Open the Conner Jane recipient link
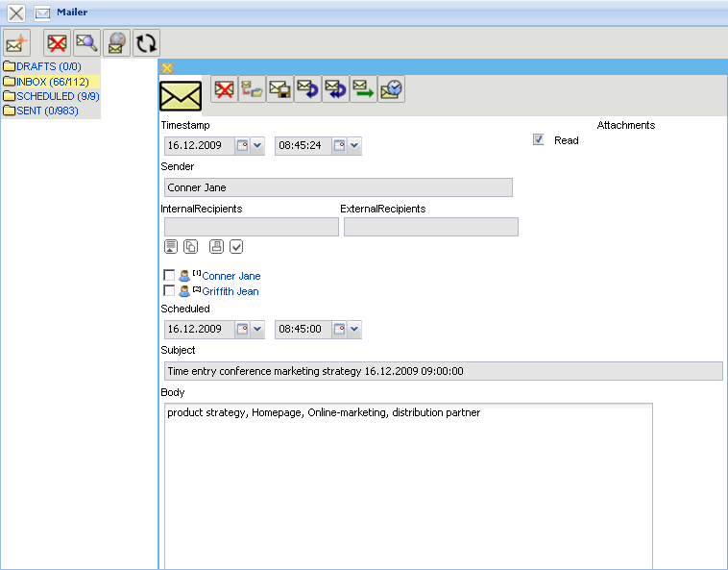Image resolution: width=728 pixels, height=570 pixels. pyautogui.click(x=231, y=276)
